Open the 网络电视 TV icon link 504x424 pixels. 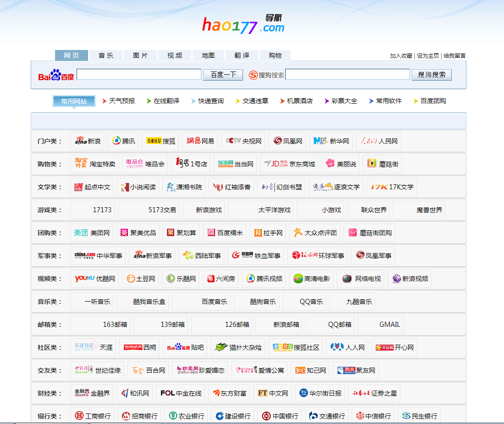click(x=347, y=278)
